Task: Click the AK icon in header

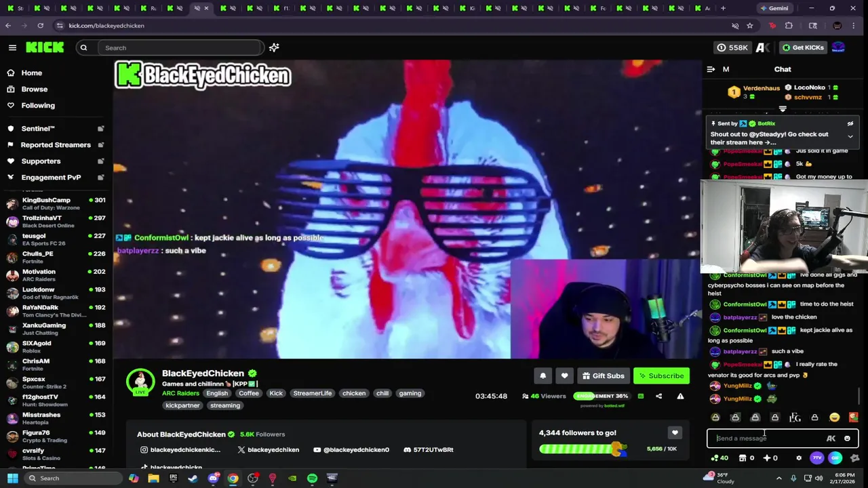Action: pos(763,47)
